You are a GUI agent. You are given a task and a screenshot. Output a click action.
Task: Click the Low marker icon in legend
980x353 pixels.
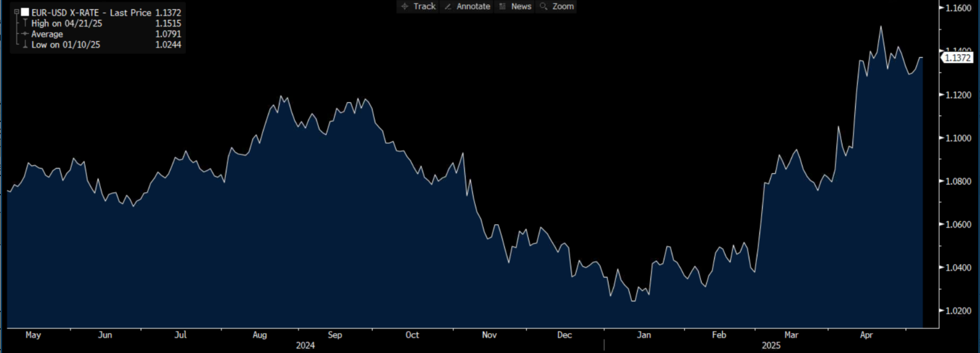click(x=25, y=44)
